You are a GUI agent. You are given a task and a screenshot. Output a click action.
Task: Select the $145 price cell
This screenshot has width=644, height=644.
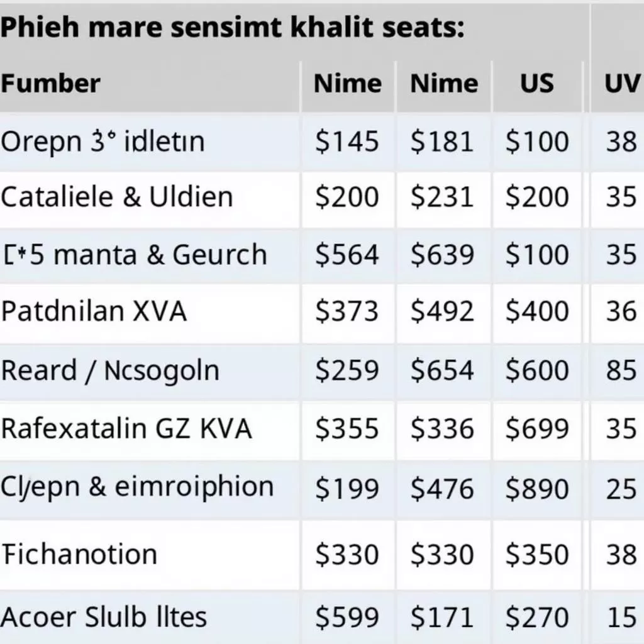[347, 142]
